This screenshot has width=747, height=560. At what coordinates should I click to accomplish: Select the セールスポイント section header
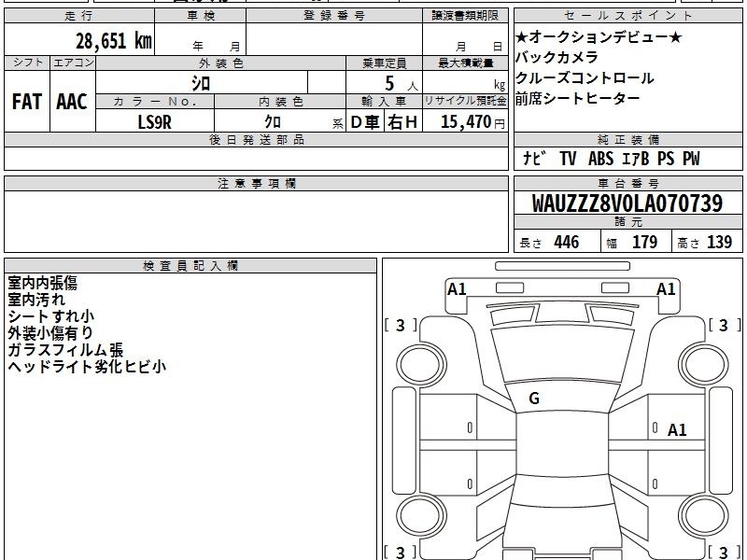coord(627,16)
